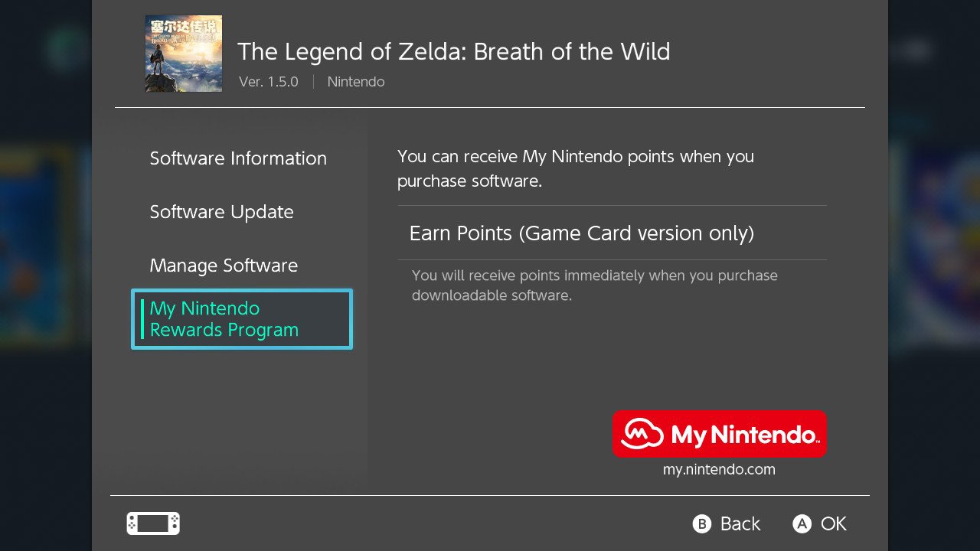980x551 pixels.
Task: Select Software Update from the sidebar
Action: [221, 212]
